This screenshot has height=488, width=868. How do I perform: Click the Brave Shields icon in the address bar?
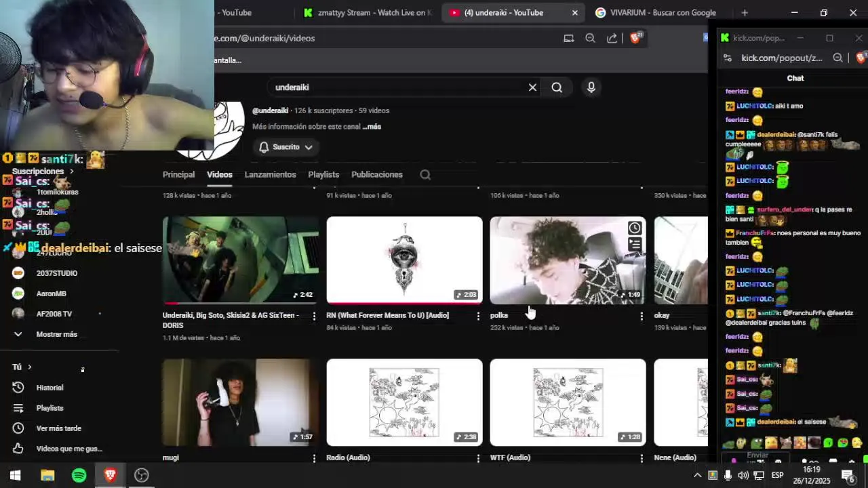[x=635, y=38]
